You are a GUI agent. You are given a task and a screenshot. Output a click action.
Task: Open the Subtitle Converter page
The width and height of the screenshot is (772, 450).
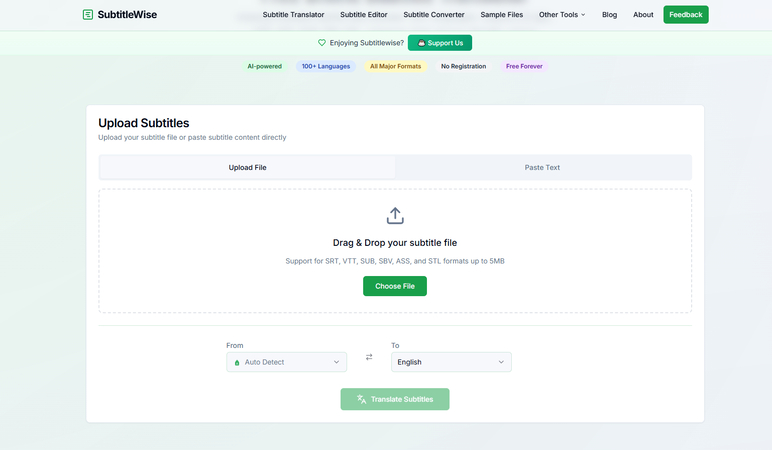pyautogui.click(x=434, y=15)
